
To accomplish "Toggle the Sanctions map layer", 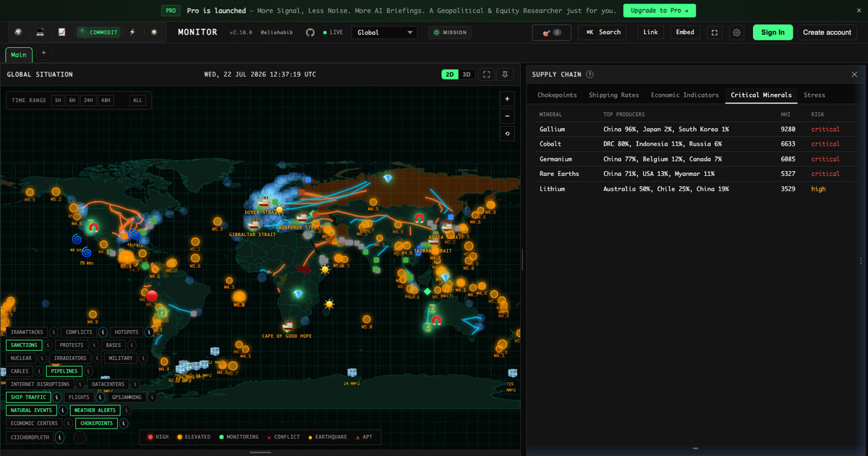I will click(23, 345).
